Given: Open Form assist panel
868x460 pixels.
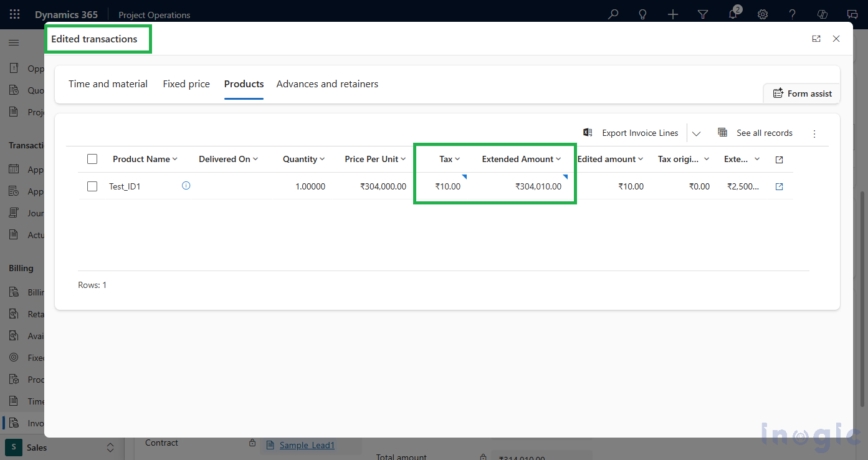Looking at the screenshot, I should click(x=801, y=93).
